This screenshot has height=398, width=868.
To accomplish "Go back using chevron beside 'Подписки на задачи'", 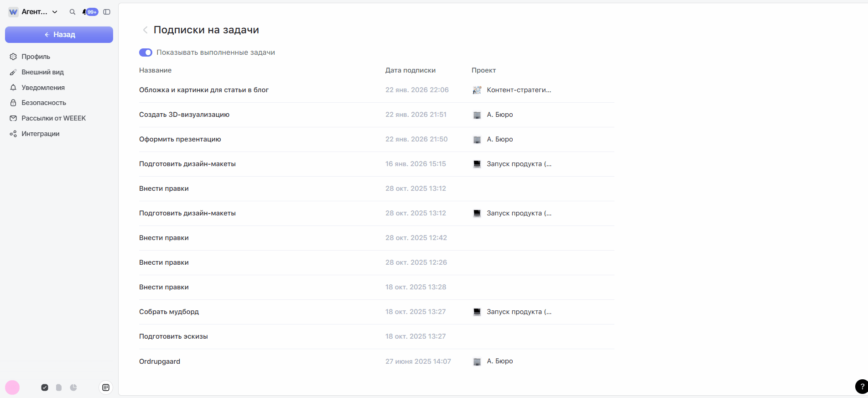I will coord(145,30).
